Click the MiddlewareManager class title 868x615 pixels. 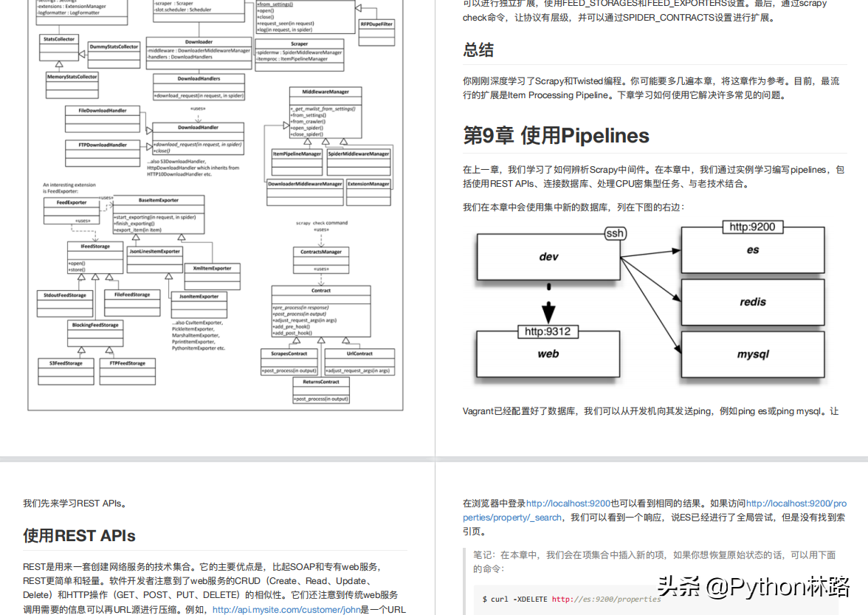[325, 92]
